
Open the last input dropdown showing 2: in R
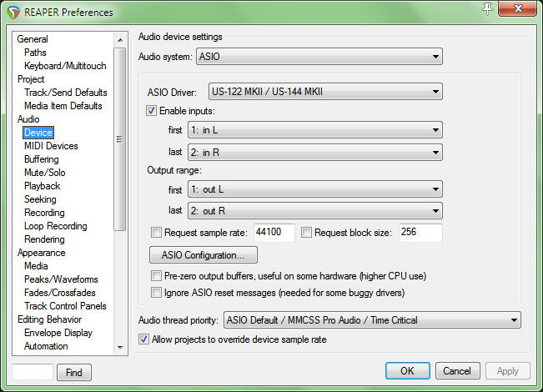pyautogui.click(x=315, y=153)
